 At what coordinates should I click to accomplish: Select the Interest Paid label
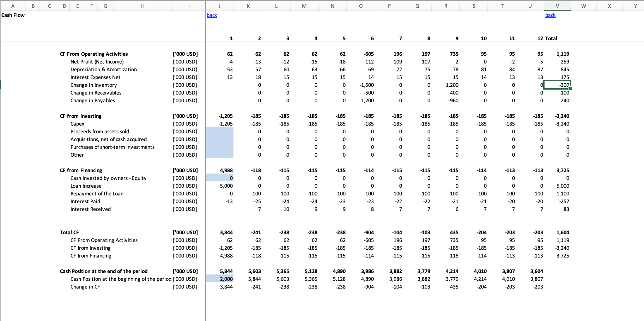pyautogui.click(x=85, y=201)
